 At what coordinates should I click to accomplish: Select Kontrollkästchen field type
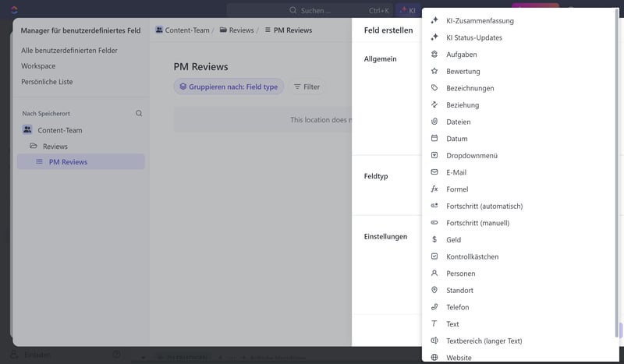(472, 256)
